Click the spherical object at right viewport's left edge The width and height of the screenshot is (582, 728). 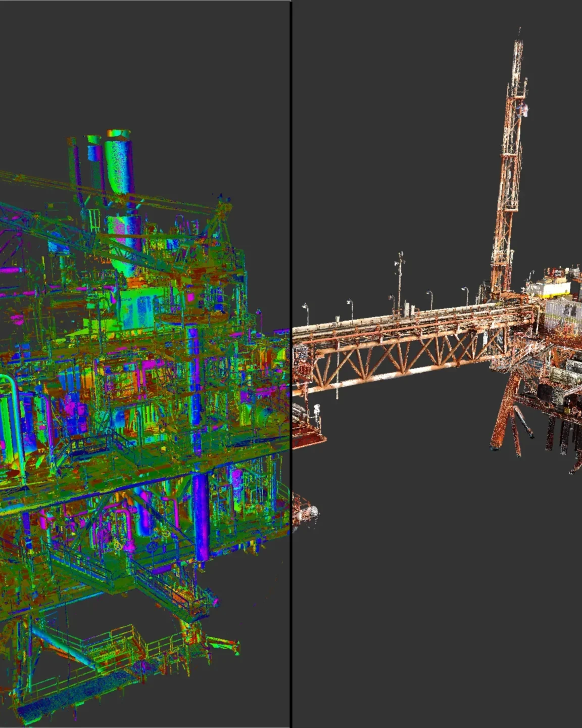[313, 512]
